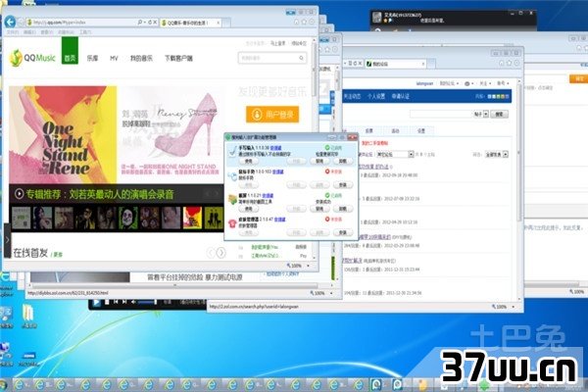Select 我的音乐 in QQ Music navigation
588x392 pixels.
[x=141, y=58]
